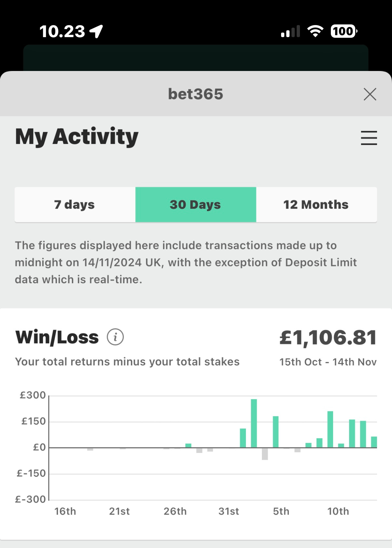Tap the 31st label on chart axis

(229, 511)
